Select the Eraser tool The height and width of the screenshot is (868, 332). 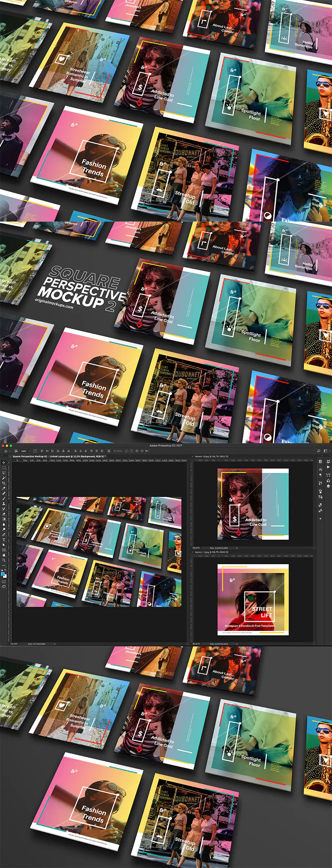4,514
